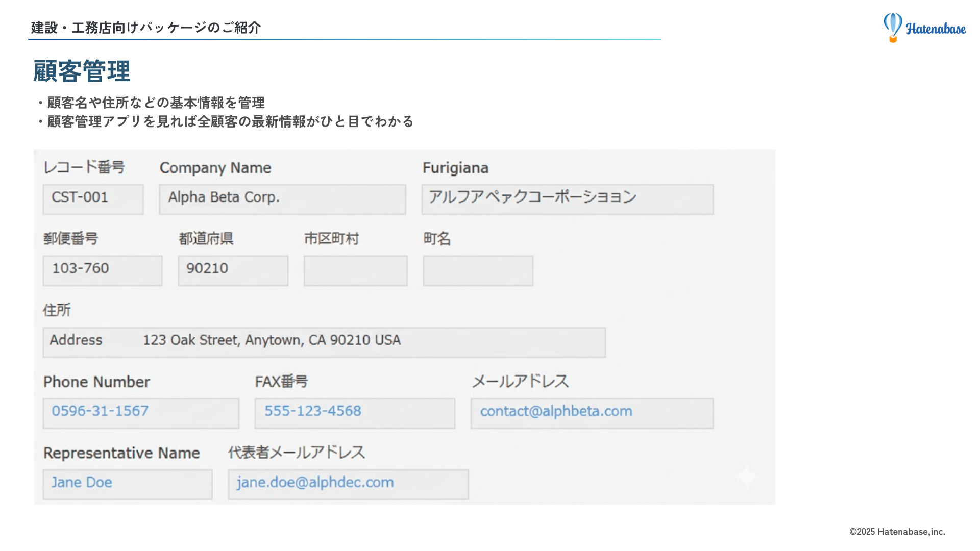The height and width of the screenshot is (551, 980).
Task: Click the slide header title 建設・工務店向けパッケージのご紹介
Action: point(146,28)
